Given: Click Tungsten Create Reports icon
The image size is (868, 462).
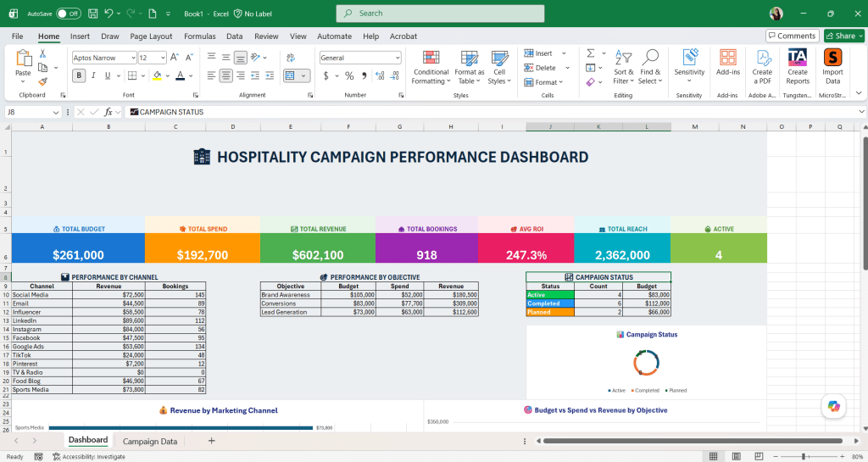Looking at the screenshot, I should click(x=798, y=66).
